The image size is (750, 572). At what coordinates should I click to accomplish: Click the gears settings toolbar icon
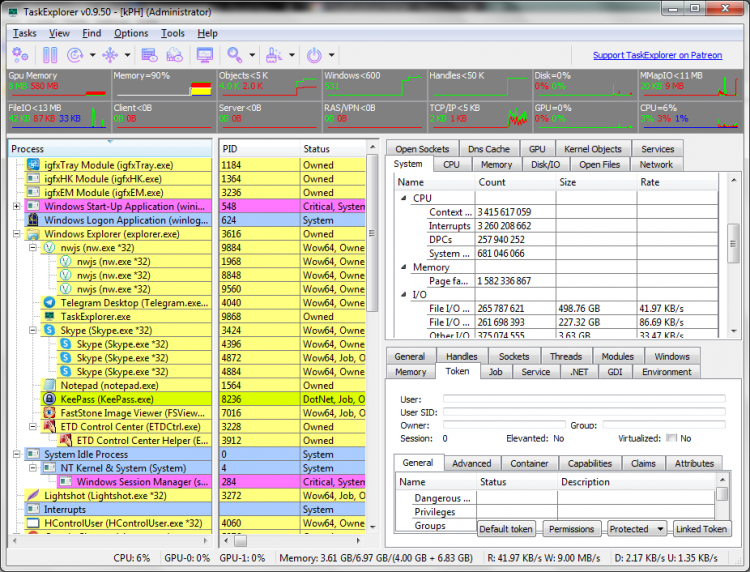[20, 54]
